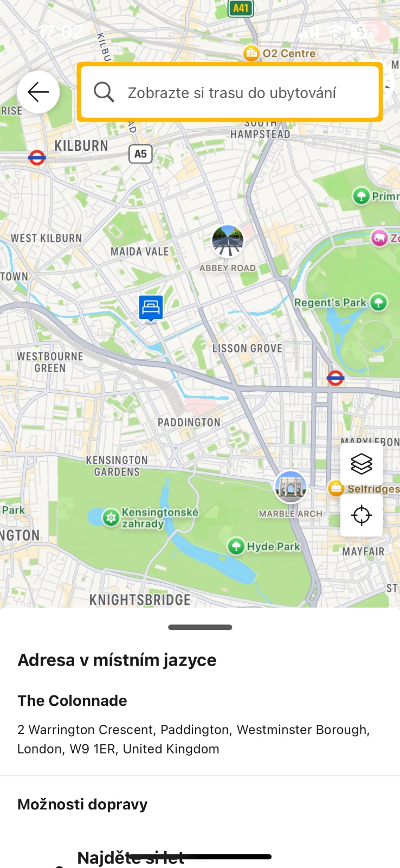
Task: Tap the back arrow button
Action: pos(38,92)
